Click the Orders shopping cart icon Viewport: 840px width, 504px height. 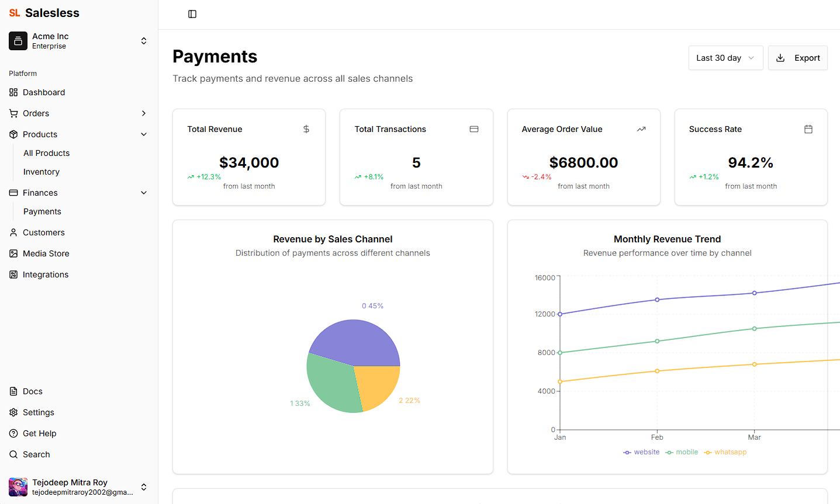[13, 113]
